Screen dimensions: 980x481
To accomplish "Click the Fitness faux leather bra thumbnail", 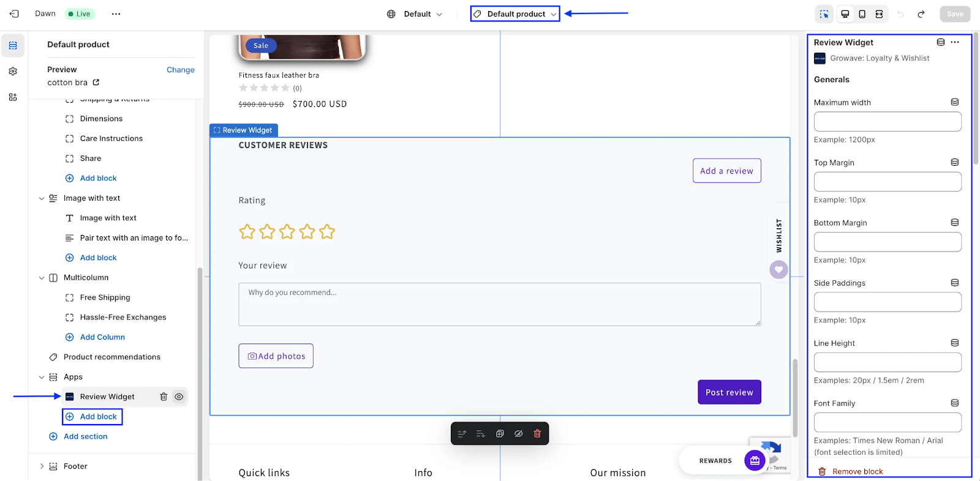I will [302, 47].
